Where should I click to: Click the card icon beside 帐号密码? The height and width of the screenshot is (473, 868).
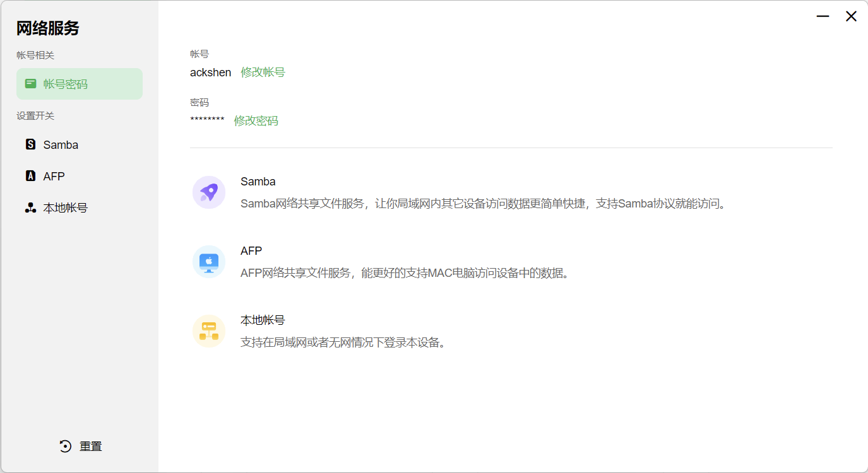pos(30,84)
